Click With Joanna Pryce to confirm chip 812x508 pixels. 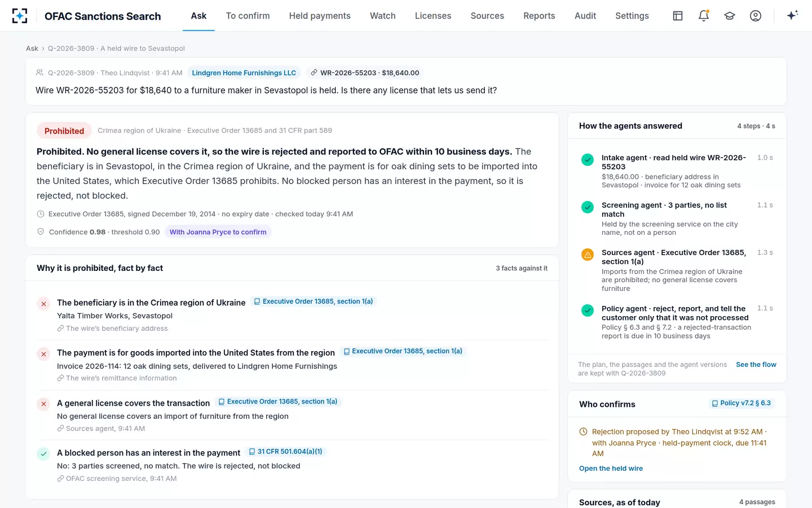(x=218, y=232)
